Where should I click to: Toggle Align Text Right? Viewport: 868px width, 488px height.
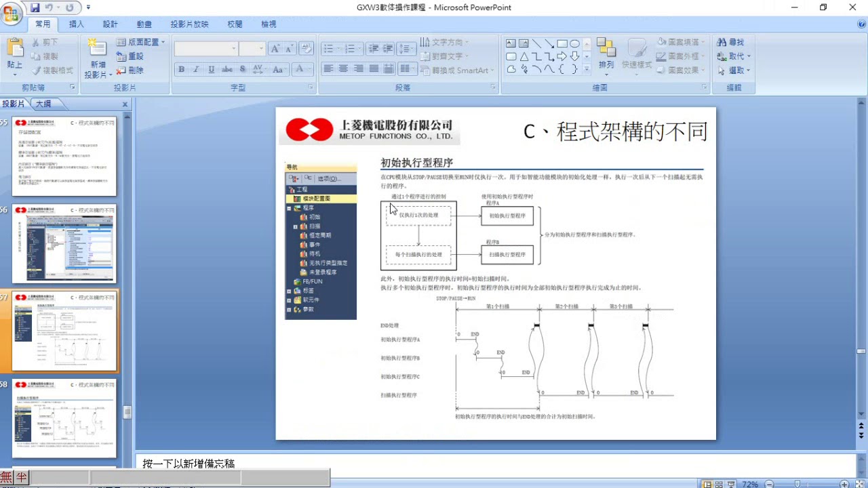[x=358, y=69]
